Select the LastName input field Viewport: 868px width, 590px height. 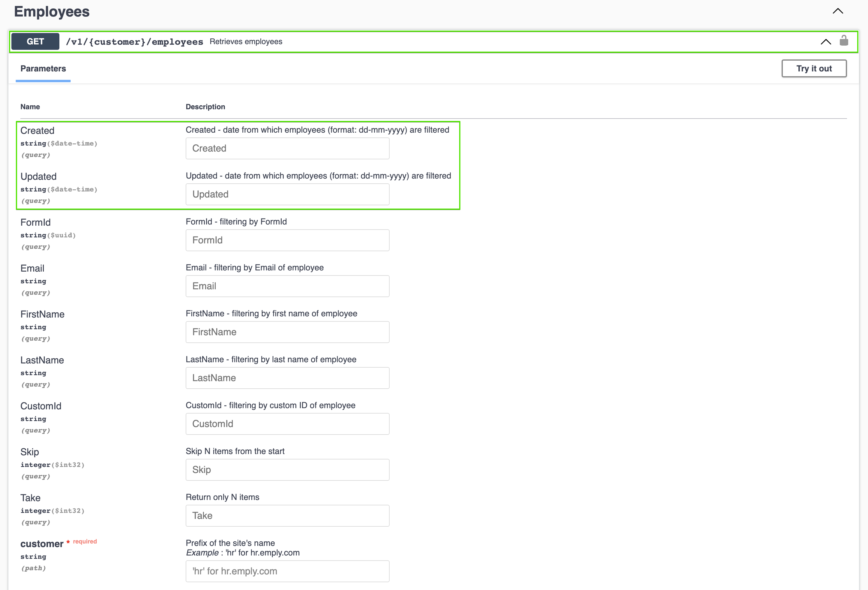tap(287, 378)
